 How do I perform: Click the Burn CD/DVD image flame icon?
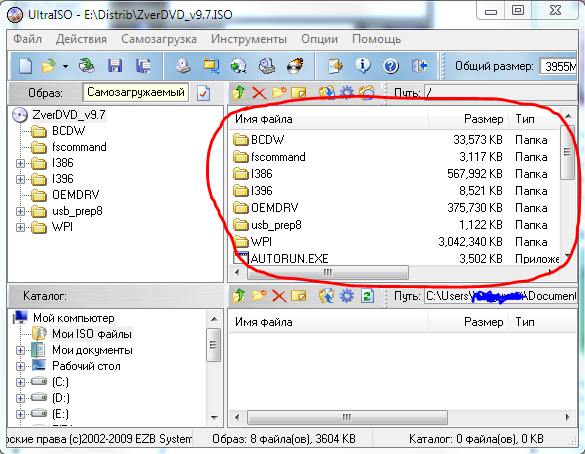tap(295, 66)
